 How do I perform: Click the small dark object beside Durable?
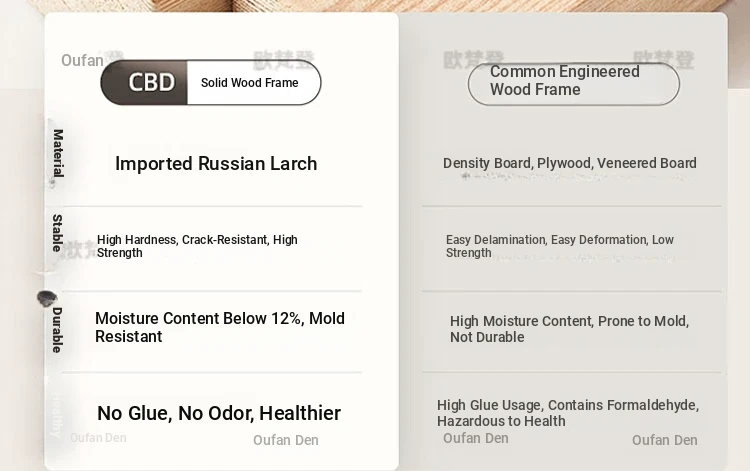(46, 298)
